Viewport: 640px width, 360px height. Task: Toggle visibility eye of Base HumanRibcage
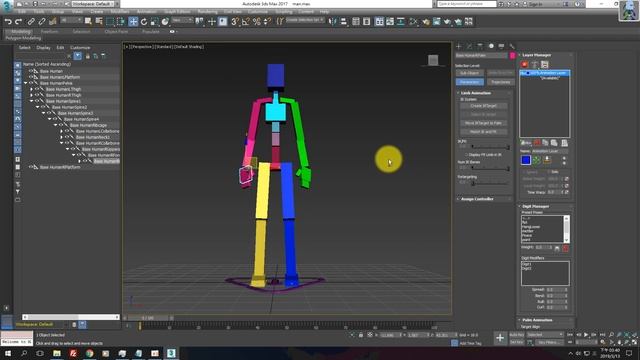coord(60,125)
